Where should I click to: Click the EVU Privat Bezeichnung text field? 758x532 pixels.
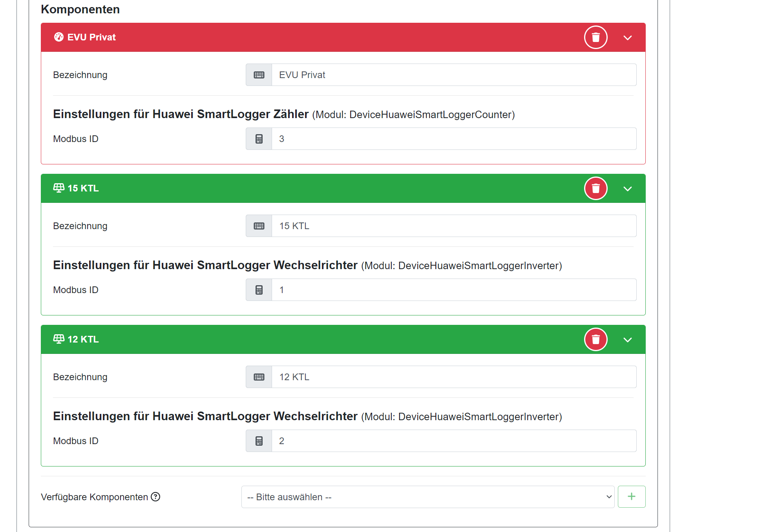click(453, 75)
